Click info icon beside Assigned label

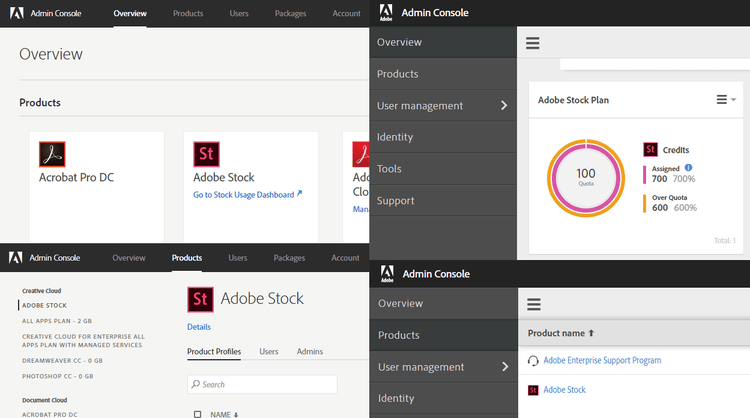[x=688, y=167]
